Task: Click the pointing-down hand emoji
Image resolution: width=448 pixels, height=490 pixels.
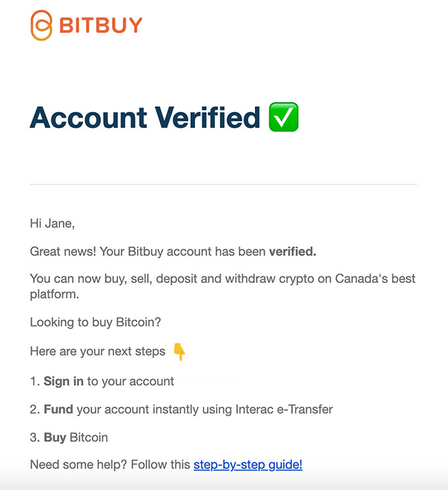Action: point(179,352)
